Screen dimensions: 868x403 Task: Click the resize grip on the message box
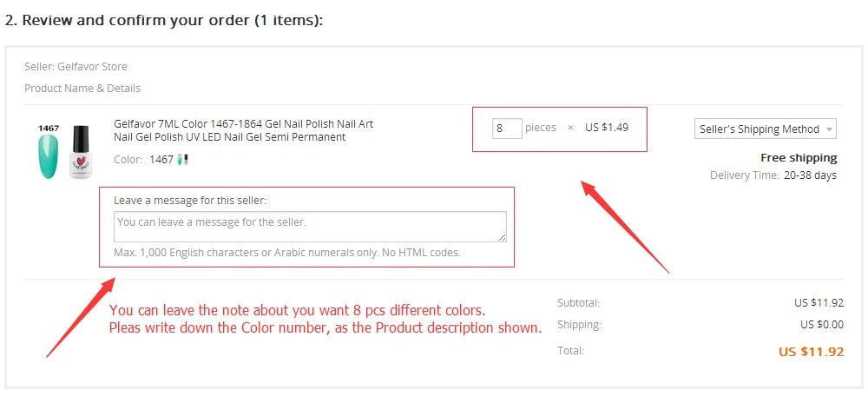502,237
